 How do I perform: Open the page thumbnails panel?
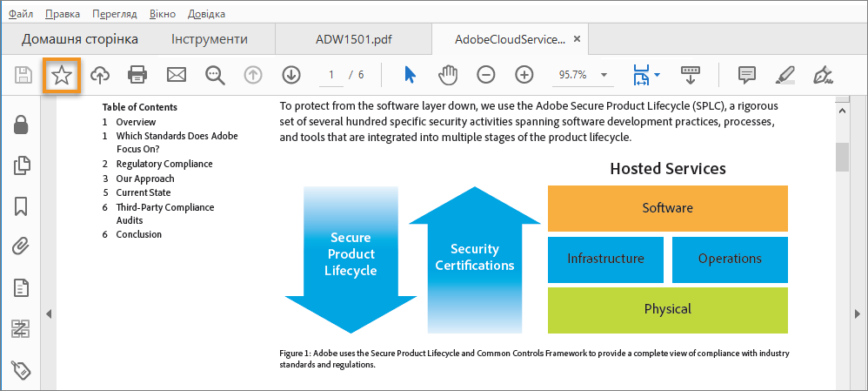click(21, 165)
